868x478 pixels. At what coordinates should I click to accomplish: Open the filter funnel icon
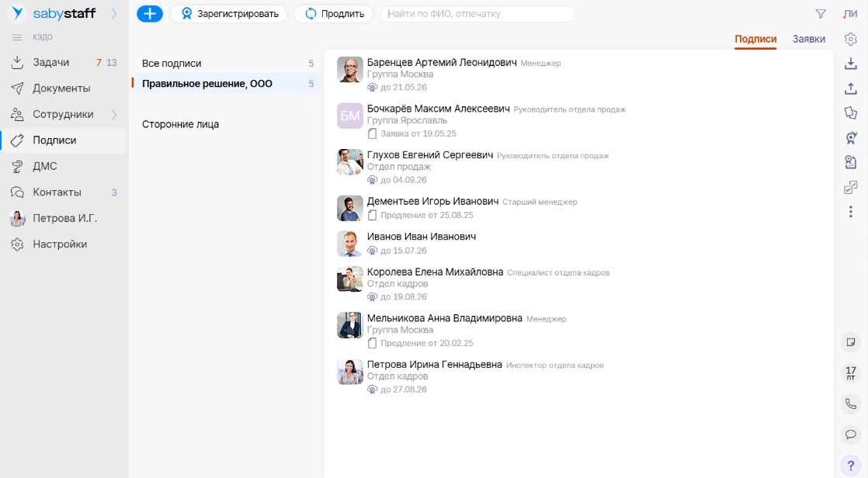point(821,14)
